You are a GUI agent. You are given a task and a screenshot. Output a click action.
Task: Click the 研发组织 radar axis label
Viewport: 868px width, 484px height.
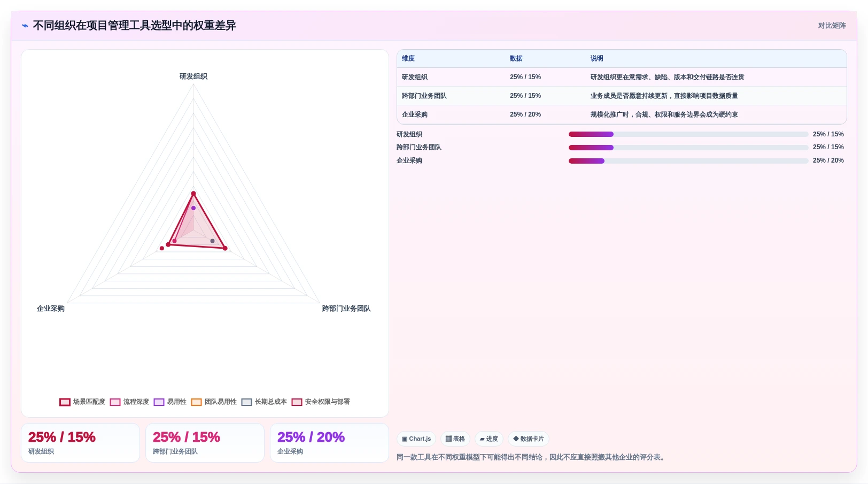[x=193, y=76]
